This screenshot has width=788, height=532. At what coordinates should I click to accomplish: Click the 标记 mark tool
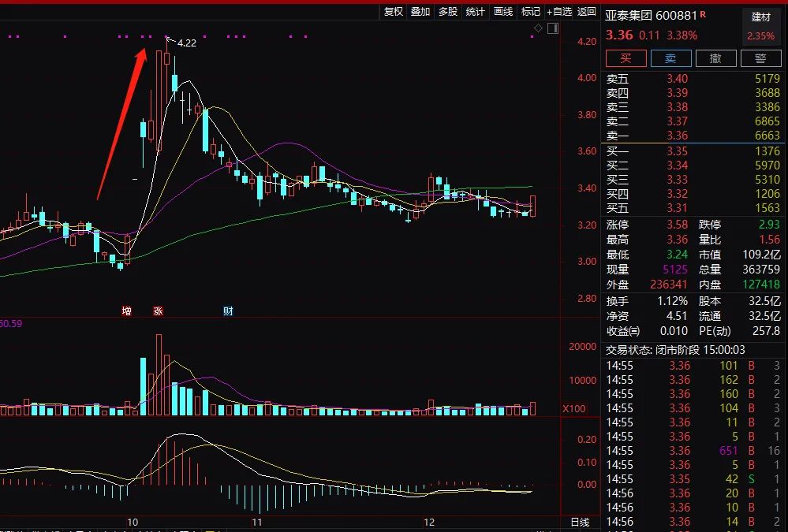[x=531, y=11]
